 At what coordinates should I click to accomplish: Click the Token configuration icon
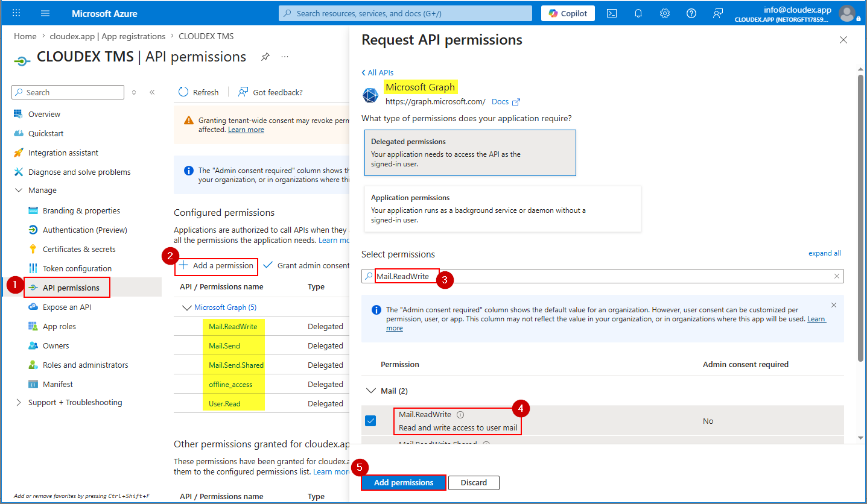point(33,268)
